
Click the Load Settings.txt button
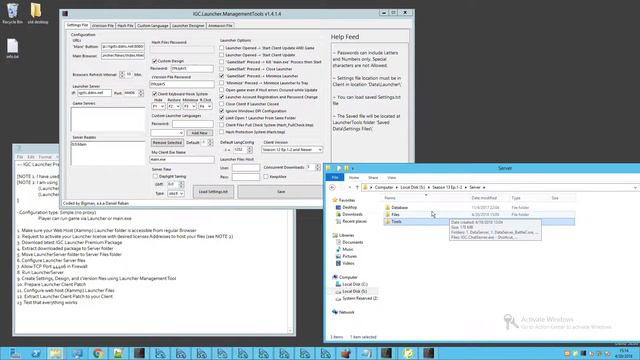click(x=213, y=191)
